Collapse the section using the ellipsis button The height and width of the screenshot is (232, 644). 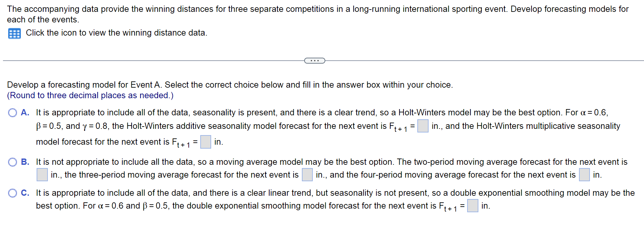(314, 60)
